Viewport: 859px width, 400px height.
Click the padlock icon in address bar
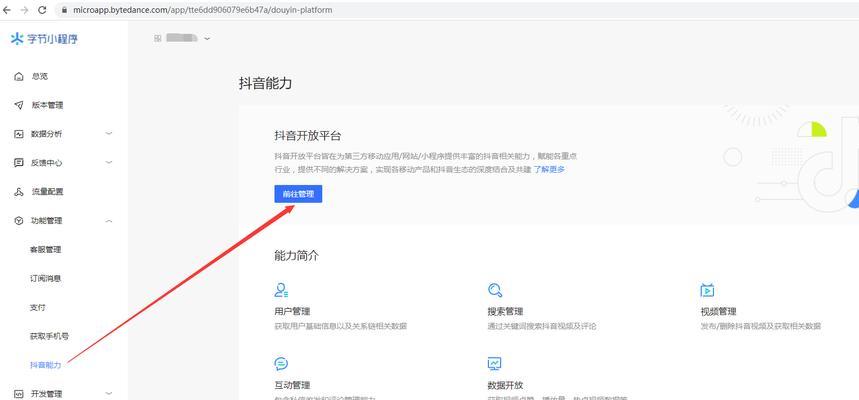(65, 10)
